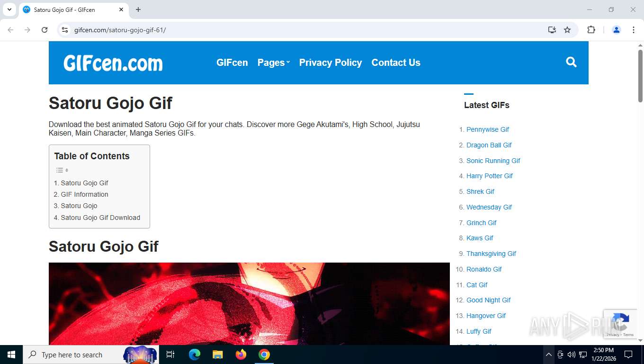Open the Grinch Gif link
The height and width of the screenshot is (364, 644).
(482, 223)
